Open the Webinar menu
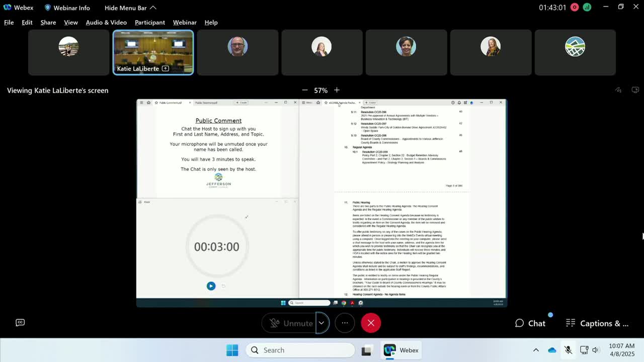Screen dimensions: 644x362 tap(185, 22)
